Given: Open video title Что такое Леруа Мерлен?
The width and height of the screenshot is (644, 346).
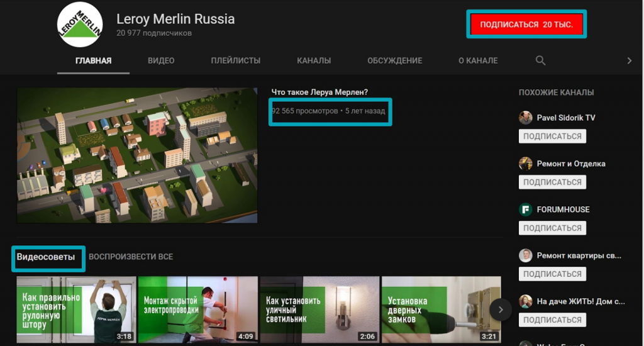Looking at the screenshot, I should 319,92.
